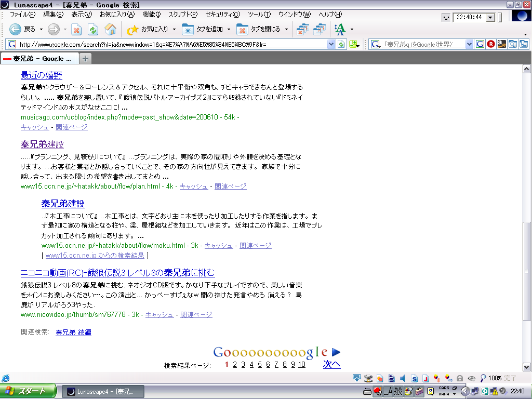Click the padlock security icon in status bar
The image size is (532, 399).
(460, 378)
